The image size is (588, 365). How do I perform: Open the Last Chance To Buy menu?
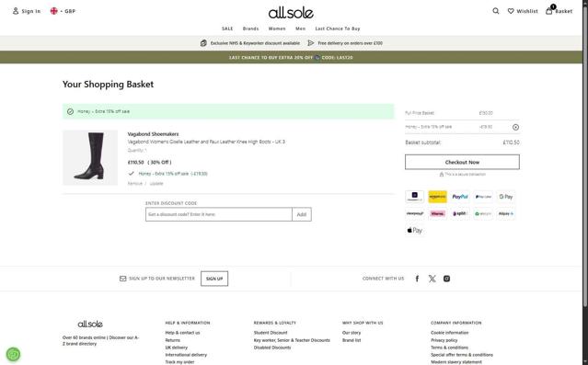coord(338,29)
